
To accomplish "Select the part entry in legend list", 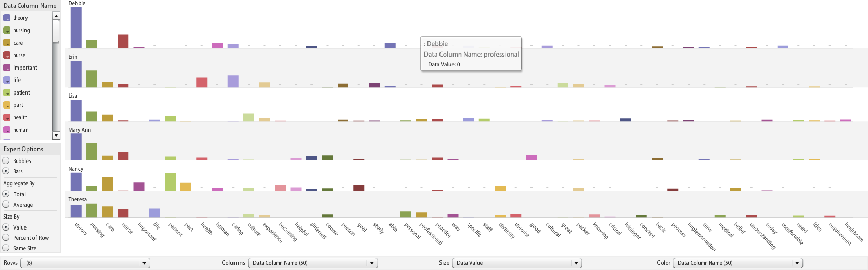I will (18, 105).
